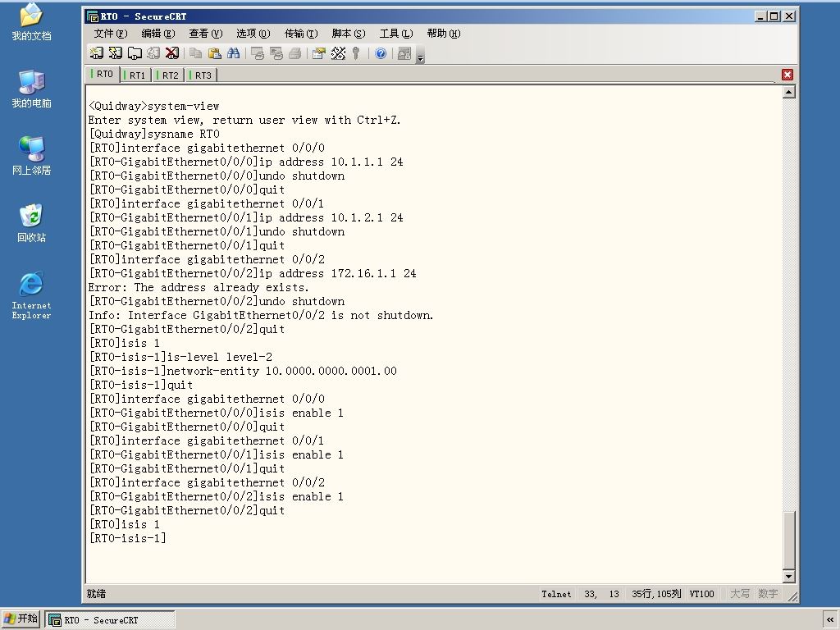Open 我的文档 desktop icon

tap(31, 22)
